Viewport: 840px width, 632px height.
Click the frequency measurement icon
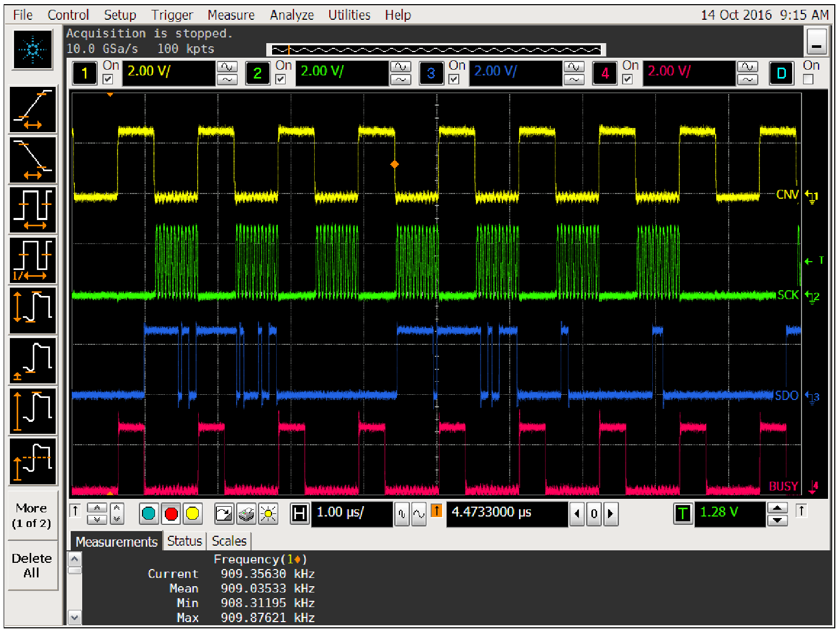[33, 260]
